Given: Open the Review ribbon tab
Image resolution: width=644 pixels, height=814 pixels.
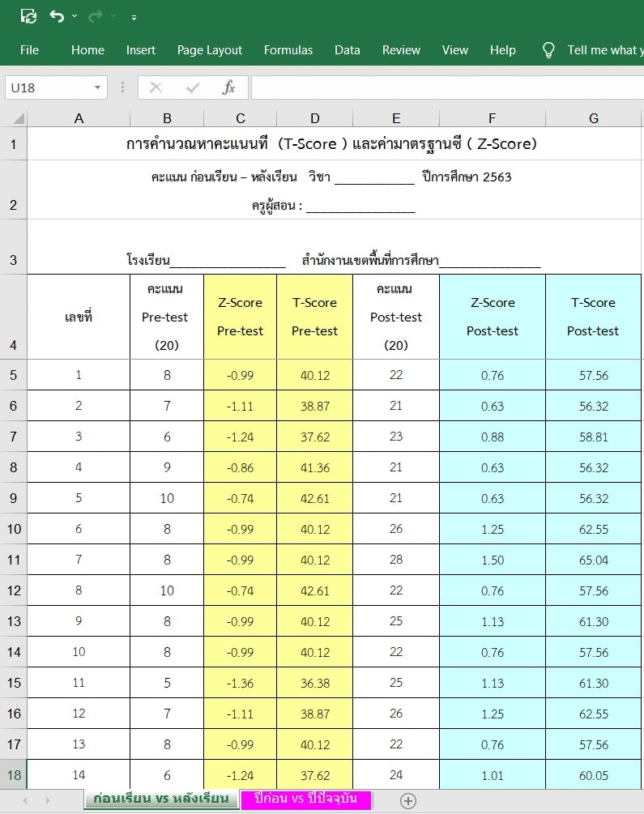Looking at the screenshot, I should click(x=401, y=50).
